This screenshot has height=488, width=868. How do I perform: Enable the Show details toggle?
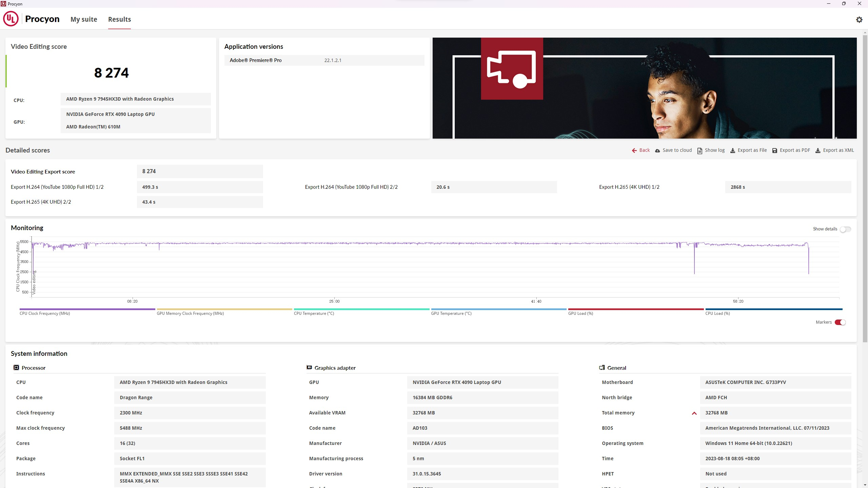(x=845, y=229)
